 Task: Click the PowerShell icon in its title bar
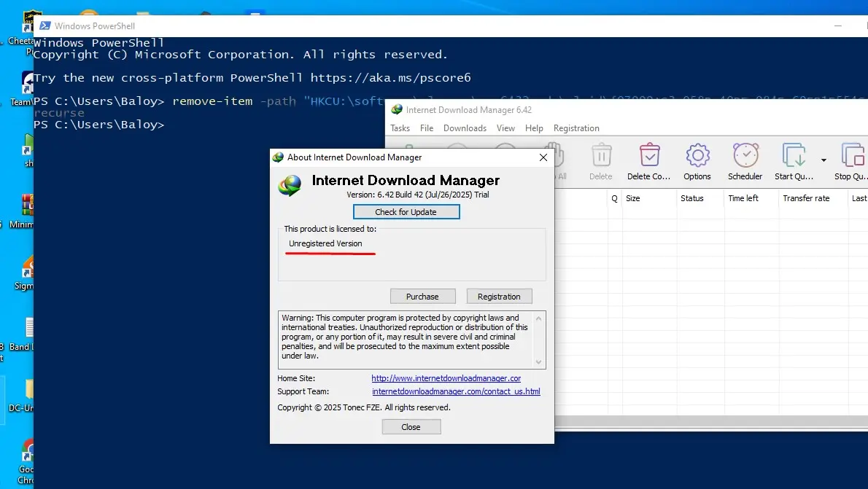coord(44,26)
